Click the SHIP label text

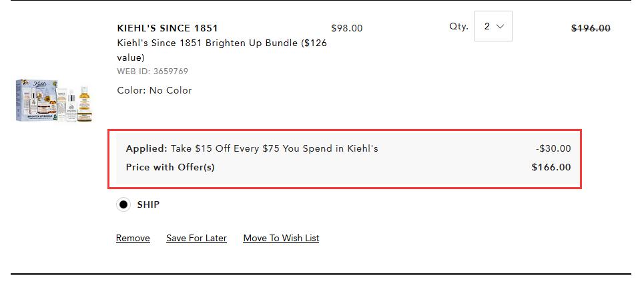[x=148, y=204]
